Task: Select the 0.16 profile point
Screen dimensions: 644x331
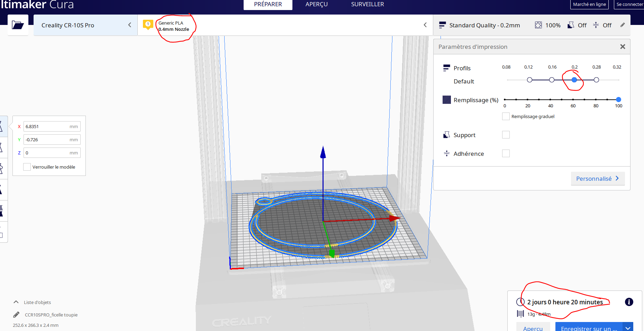Action: [x=552, y=80]
